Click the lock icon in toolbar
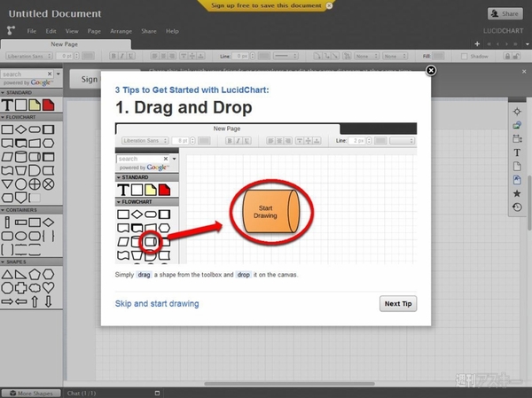The width and height of the screenshot is (532, 398). (507, 56)
